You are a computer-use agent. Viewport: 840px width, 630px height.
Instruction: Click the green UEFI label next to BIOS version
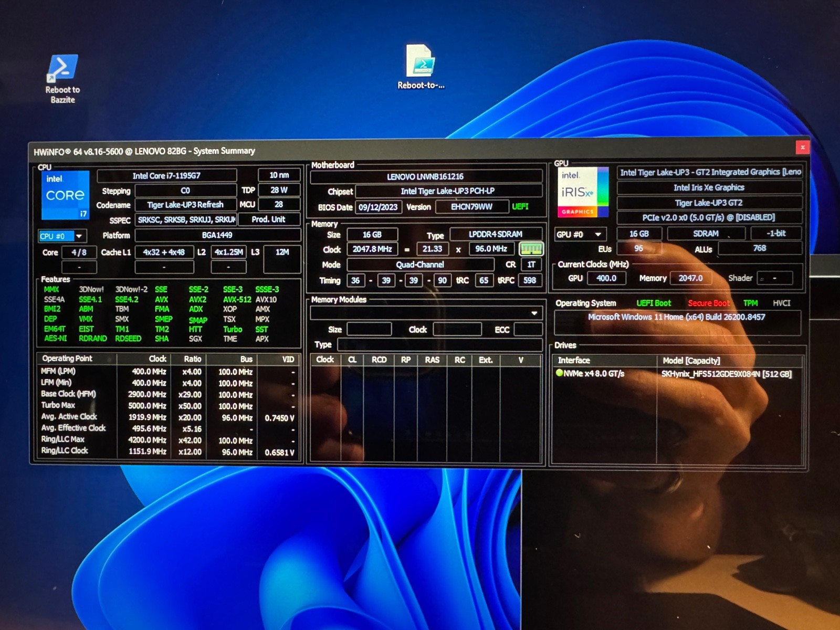point(520,206)
